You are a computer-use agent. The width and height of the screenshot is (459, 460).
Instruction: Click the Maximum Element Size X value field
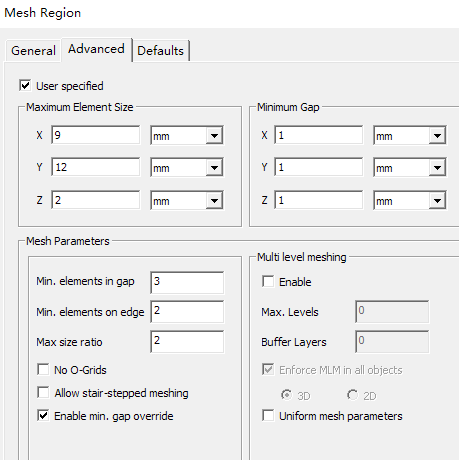click(96, 135)
